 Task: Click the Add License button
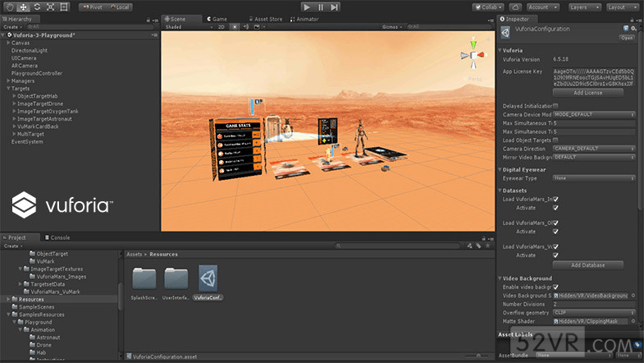coord(587,93)
